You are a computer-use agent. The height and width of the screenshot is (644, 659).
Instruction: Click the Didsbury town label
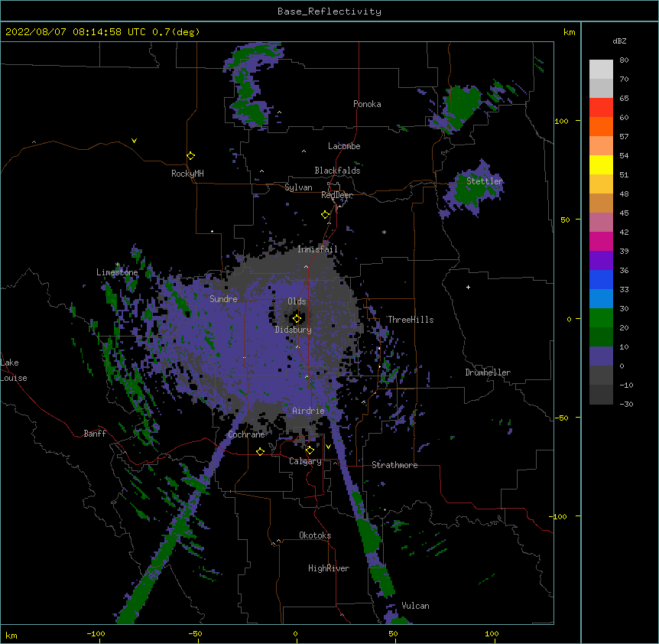[x=294, y=330]
